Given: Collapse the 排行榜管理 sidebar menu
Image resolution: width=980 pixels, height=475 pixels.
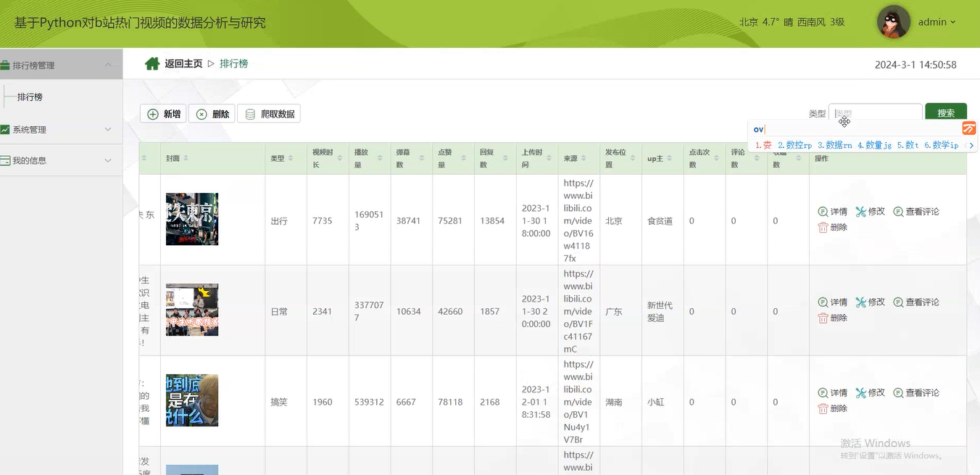Looking at the screenshot, I should coord(61,65).
